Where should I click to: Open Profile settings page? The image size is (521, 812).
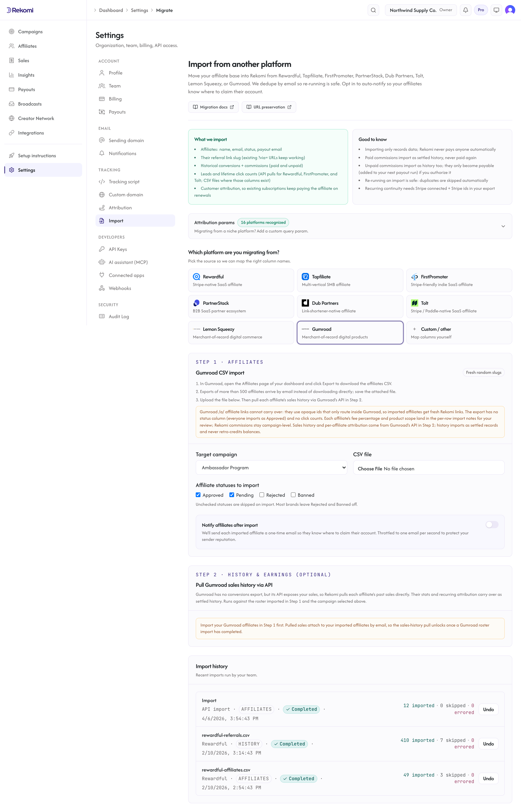click(135, 73)
